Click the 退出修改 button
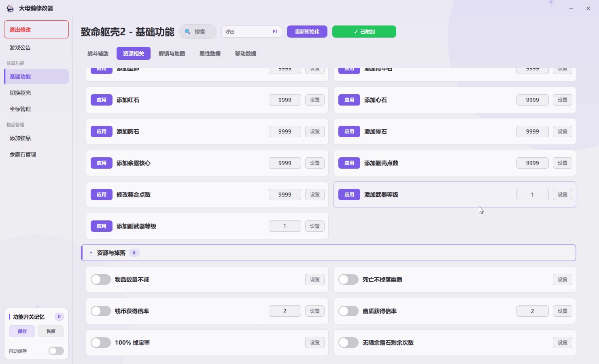The image size is (599, 364). 36,30
